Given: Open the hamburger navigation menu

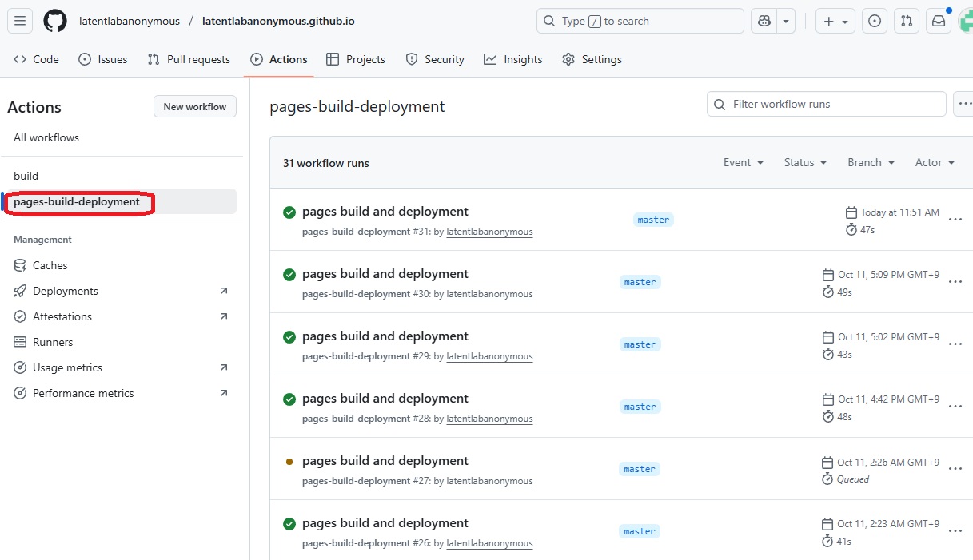Looking at the screenshot, I should click(21, 21).
